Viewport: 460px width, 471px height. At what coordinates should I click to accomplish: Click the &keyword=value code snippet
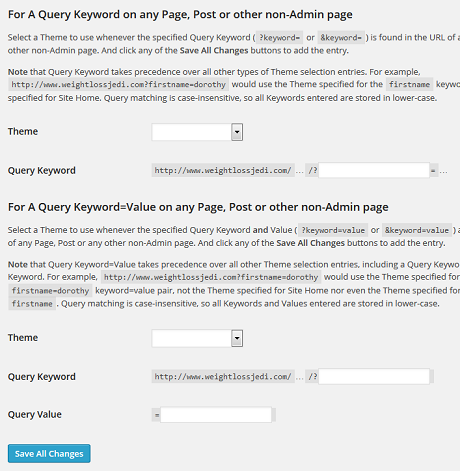pos(417,230)
